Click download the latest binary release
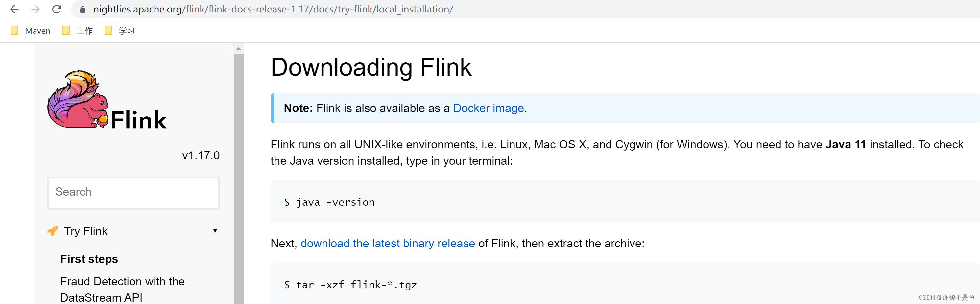980x304 pixels. 387,243
